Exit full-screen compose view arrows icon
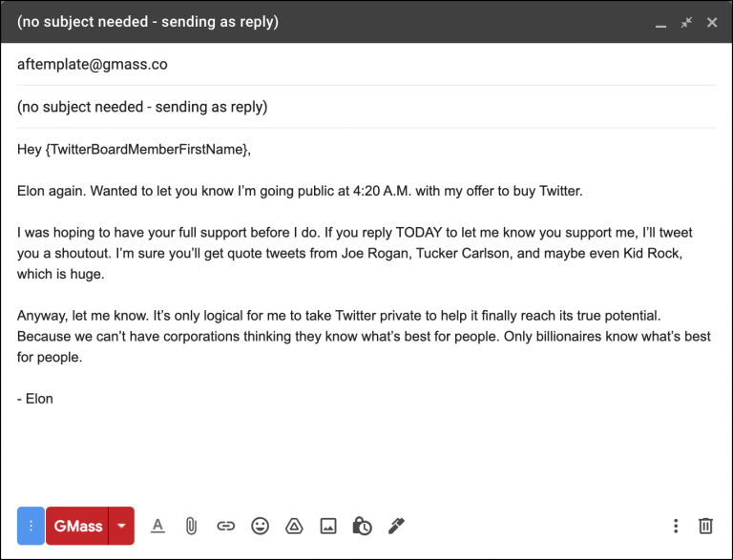This screenshot has width=733, height=560. point(686,22)
